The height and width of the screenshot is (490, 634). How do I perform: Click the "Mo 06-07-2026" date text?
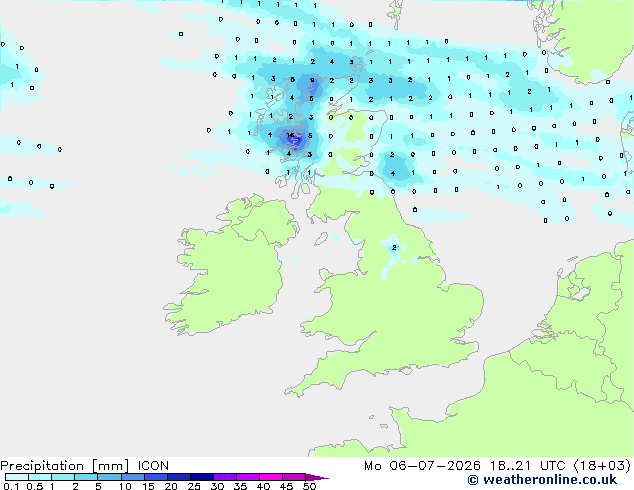point(422,466)
